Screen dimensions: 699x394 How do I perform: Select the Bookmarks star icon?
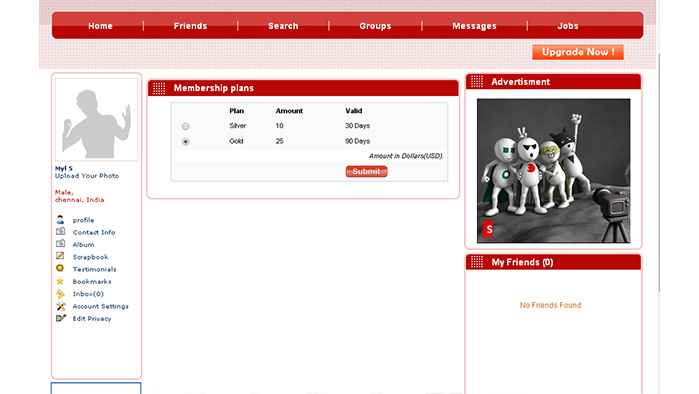point(60,281)
